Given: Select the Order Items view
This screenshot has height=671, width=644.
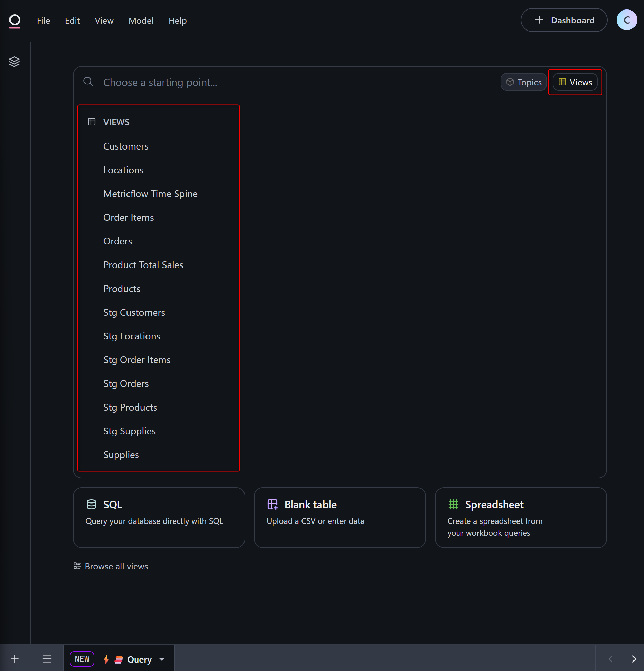Looking at the screenshot, I should pyautogui.click(x=129, y=217).
